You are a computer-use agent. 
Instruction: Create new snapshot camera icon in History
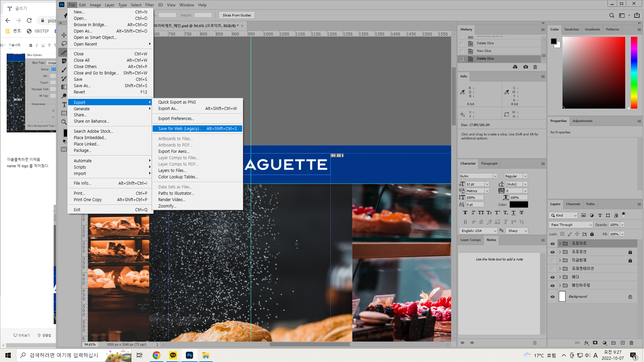coord(526,67)
